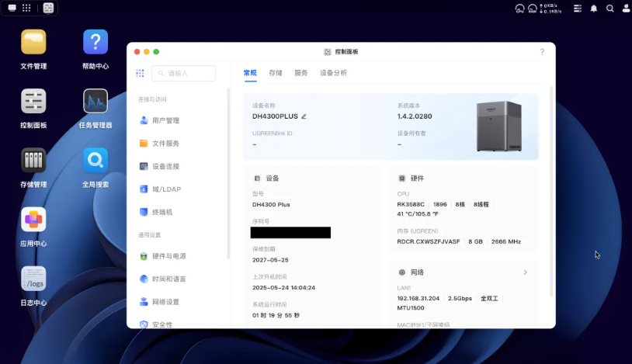
Task: Launch 控制面板 from the desktop
Action: (x=33, y=101)
